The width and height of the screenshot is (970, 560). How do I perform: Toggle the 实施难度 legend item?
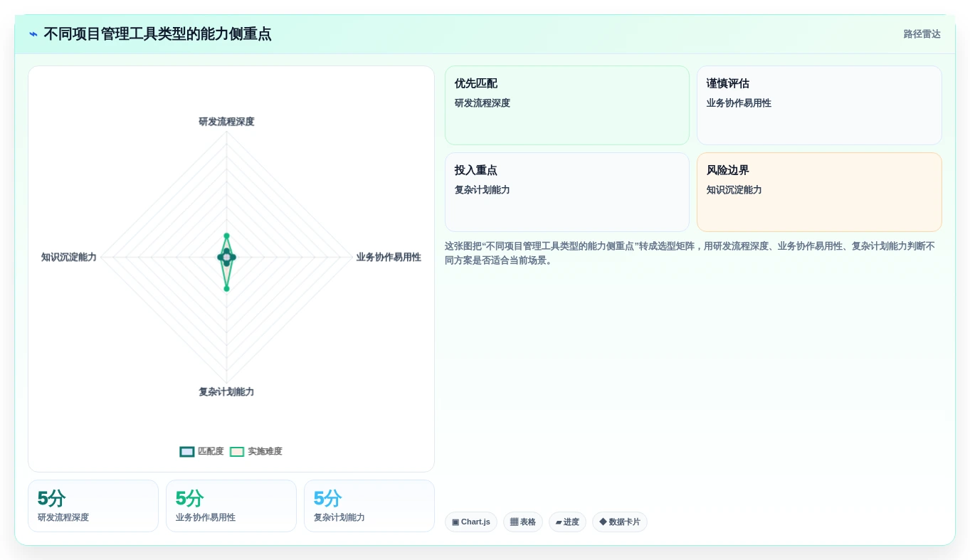click(x=256, y=451)
